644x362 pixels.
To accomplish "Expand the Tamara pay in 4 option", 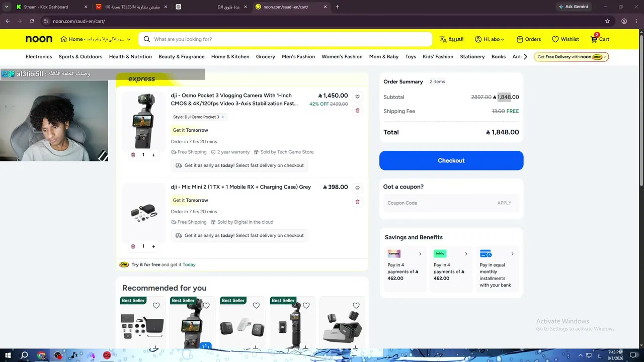I will 405,268.
